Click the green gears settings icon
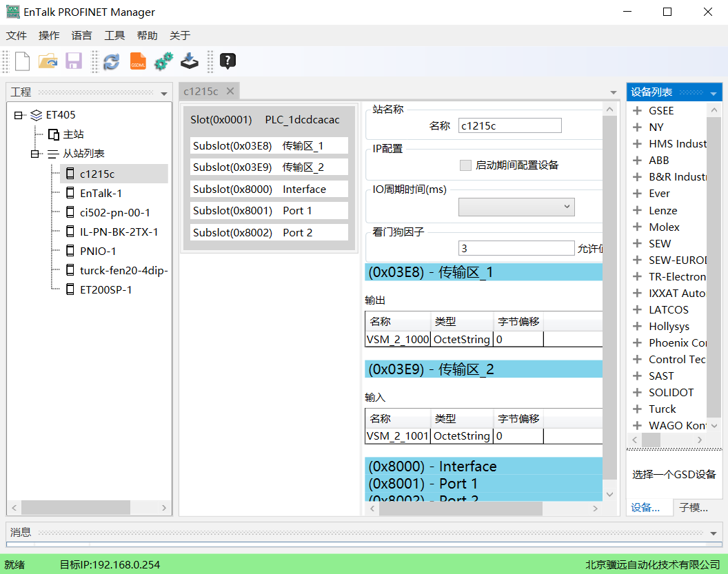The height and width of the screenshot is (574, 728). click(x=163, y=61)
